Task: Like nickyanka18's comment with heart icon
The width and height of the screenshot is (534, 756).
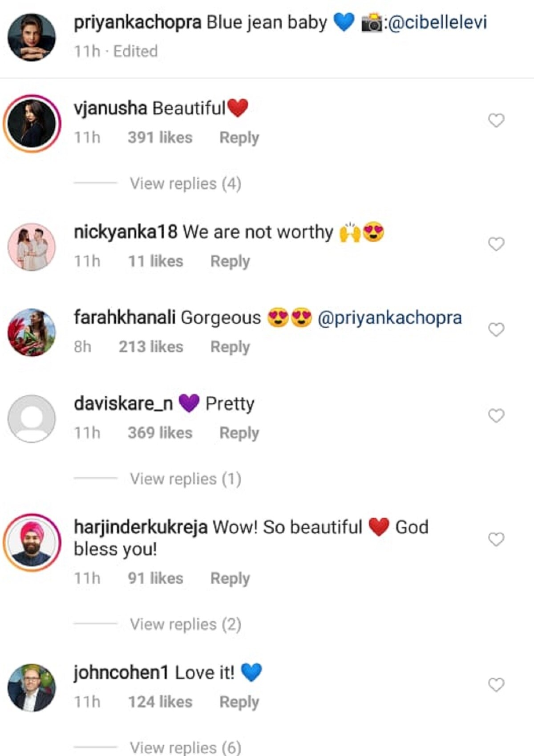Action: coord(496,244)
